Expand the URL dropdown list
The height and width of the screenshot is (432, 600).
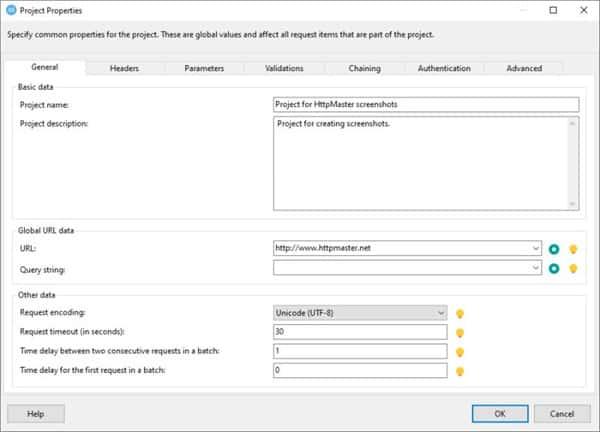537,249
